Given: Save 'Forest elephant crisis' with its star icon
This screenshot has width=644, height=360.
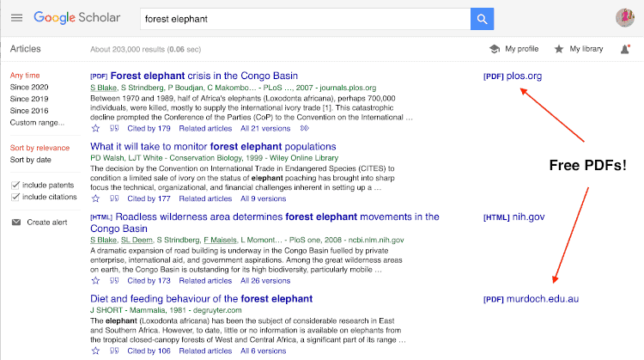Looking at the screenshot, I should [95, 128].
